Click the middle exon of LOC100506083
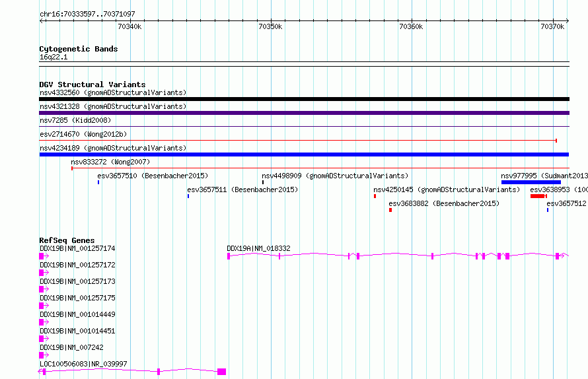 click(x=159, y=372)
